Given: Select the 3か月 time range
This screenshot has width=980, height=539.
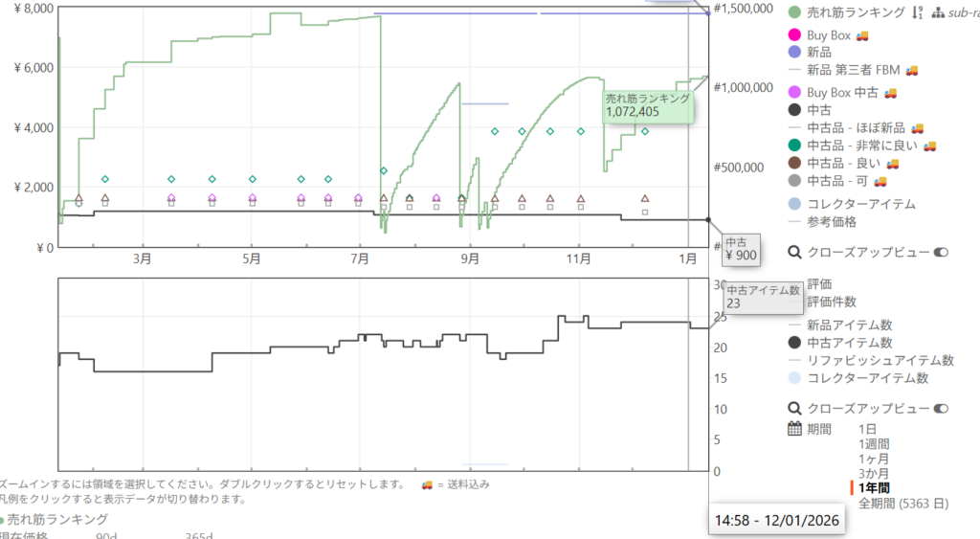Looking at the screenshot, I should [875, 473].
